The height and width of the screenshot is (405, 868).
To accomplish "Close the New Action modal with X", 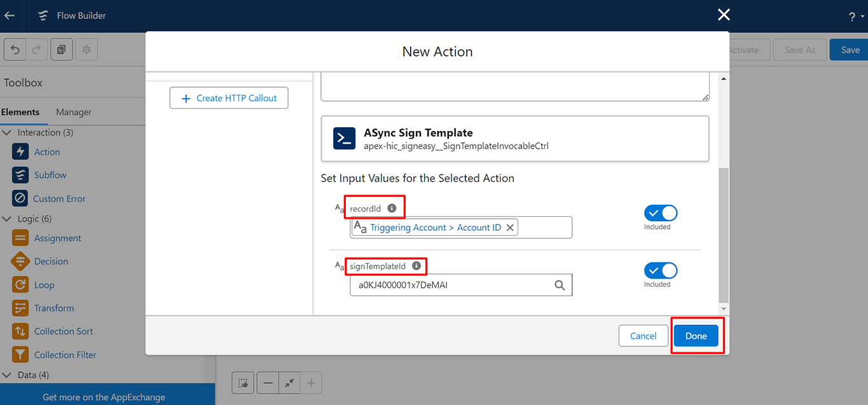I will (724, 15).
